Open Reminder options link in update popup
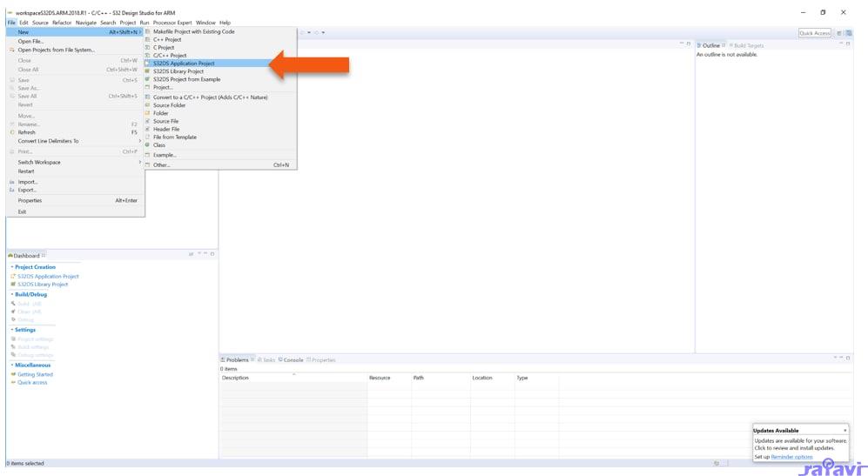This screenshot has width=868, height=476. coord(791,457)
